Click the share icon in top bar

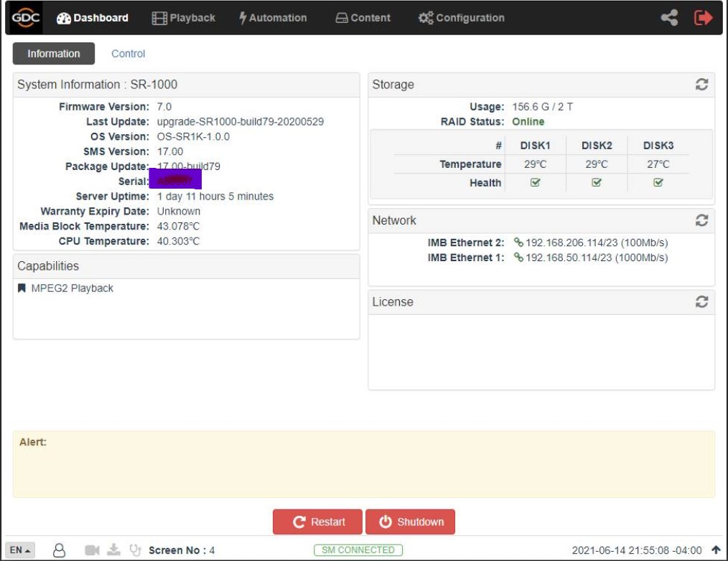669,18
